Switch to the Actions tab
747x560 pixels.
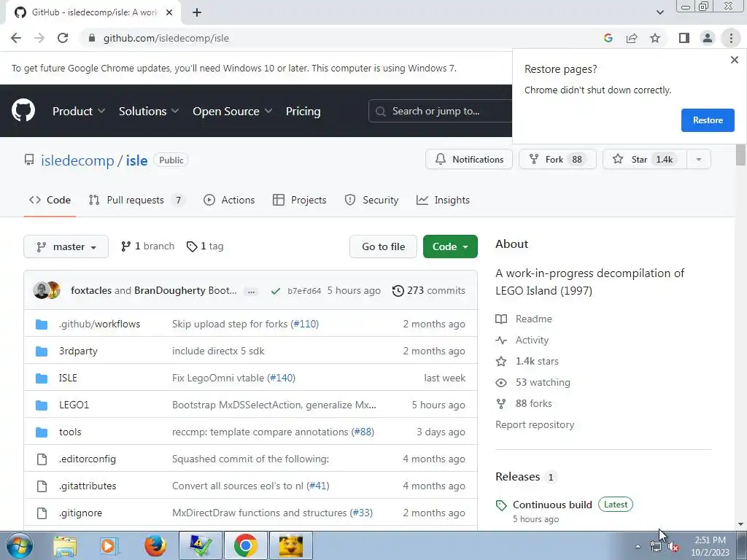point(229,200)
